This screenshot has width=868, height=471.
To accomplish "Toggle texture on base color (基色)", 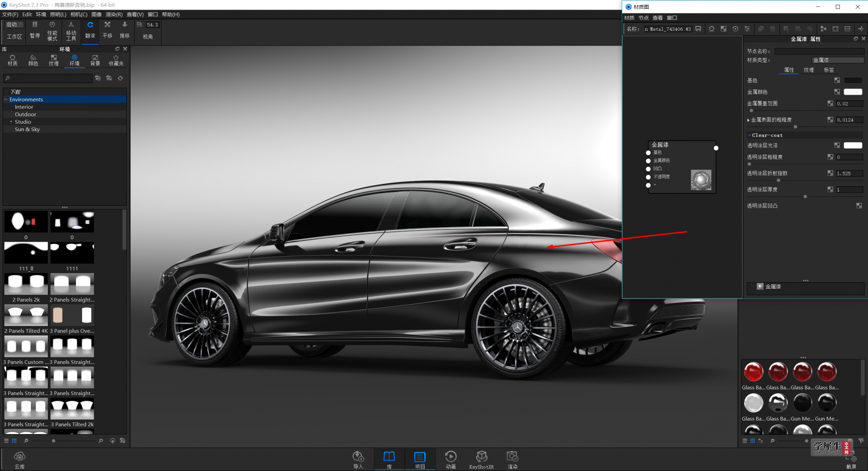I will pyautogui.click(x=837, y=80).
